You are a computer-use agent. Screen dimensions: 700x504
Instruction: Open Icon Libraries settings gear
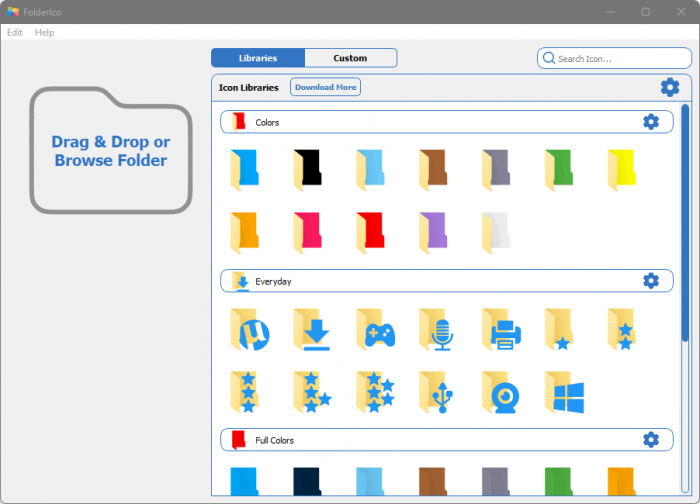pos(670,87)
